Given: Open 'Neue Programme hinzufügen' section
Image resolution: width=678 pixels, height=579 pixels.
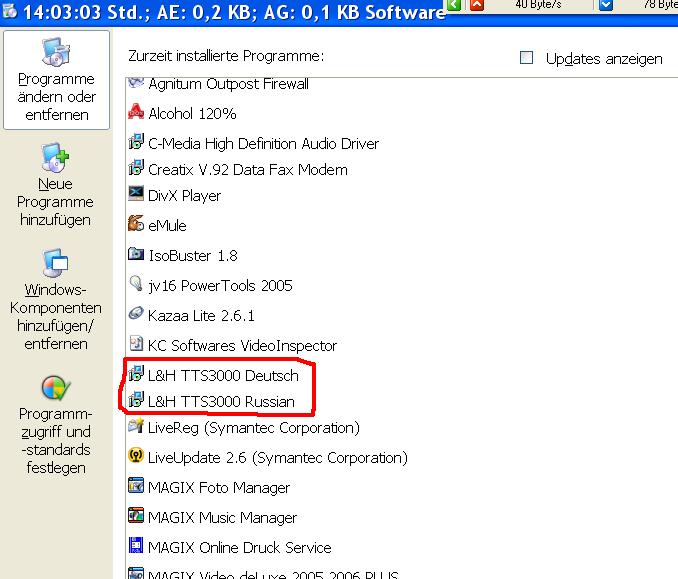Looking at the screenshot, I should pyautogui.click(x=55, y=185).
